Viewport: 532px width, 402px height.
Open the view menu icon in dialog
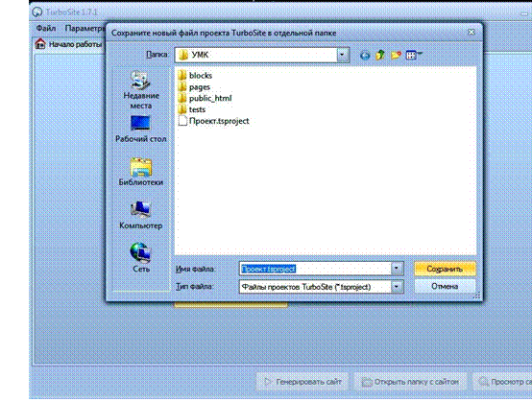coord(414,55)
